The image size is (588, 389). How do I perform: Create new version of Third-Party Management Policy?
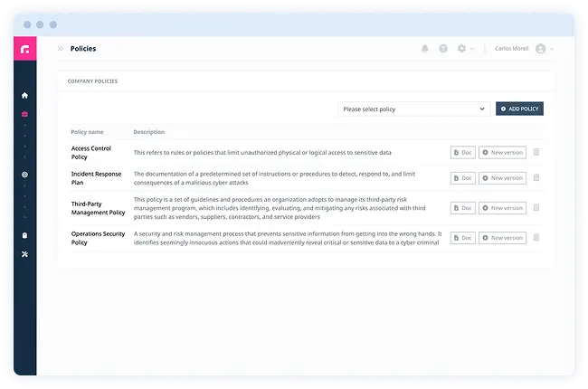point(502,208)
